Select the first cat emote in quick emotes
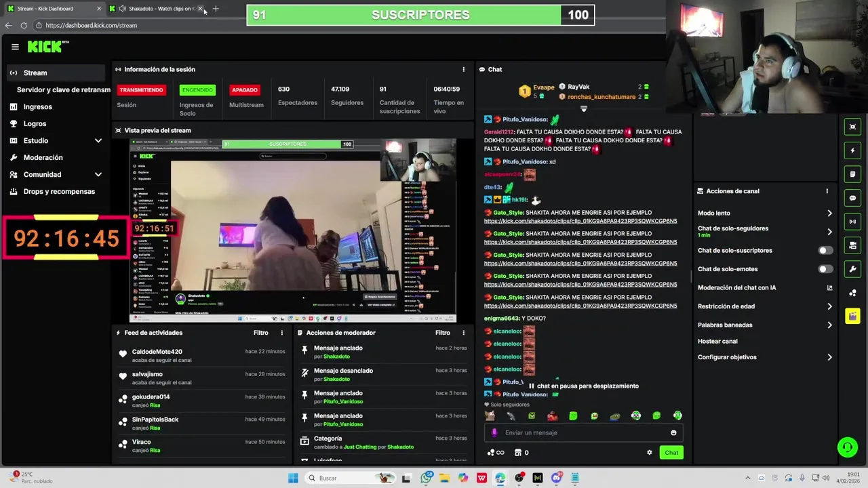Viewport: 868px width, 488px height. (490, 415)
